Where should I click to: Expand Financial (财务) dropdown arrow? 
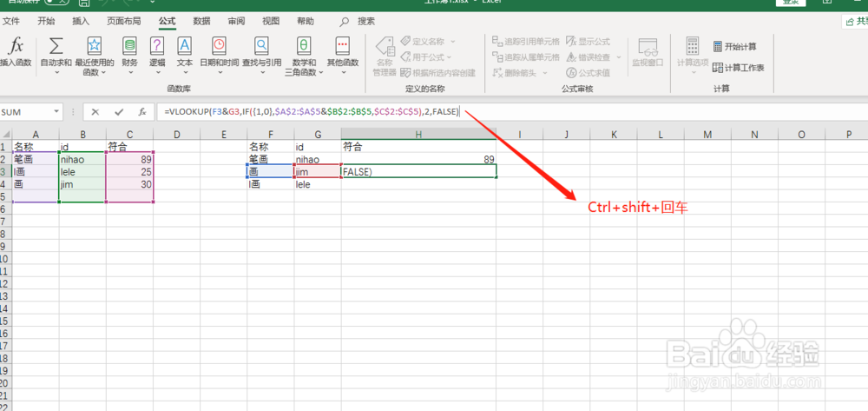point(129,73)
